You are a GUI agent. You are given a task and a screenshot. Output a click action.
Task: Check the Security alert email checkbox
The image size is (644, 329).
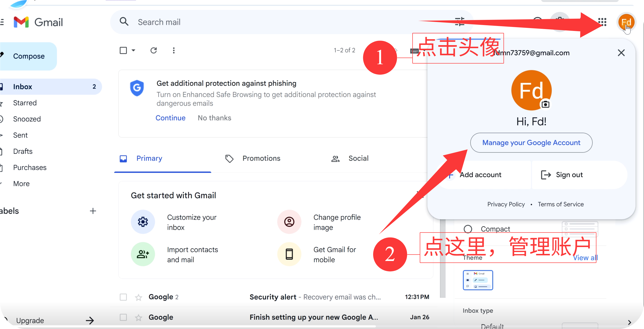[x=123, y=297]
